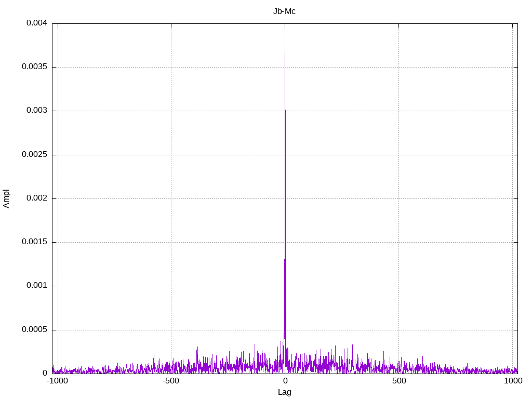Click the 0.001 y-axis tick label
Screen dimensions: 532x399
tap(37, 286)
